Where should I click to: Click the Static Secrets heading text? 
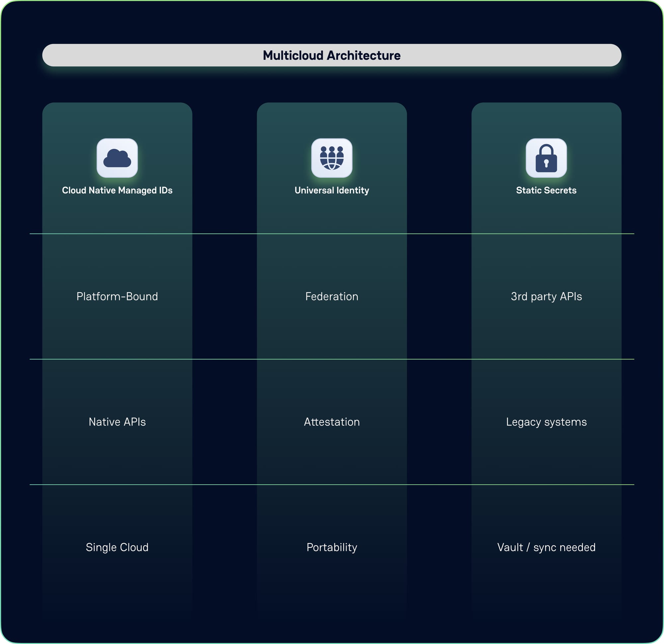point(546,191)
